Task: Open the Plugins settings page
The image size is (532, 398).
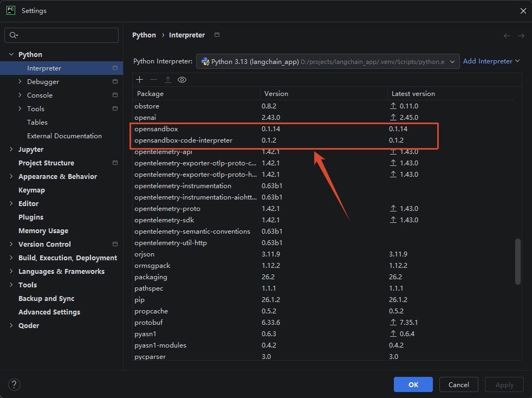Action: [x=31, y=217]
